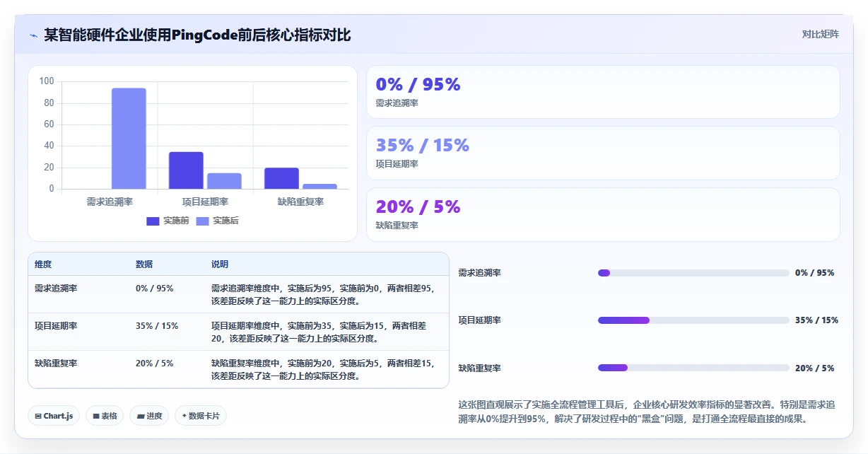The width and height of the screenshot is (868, 454).
Task: Click the summary paragraph starting 这张图直观展示了
Action: pyautogui.click(x=647, y=412)
